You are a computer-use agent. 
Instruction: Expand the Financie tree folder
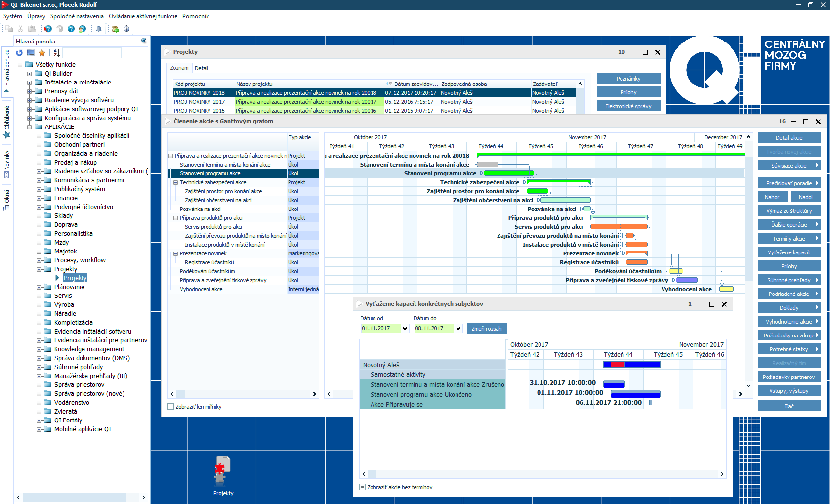pyautogui.click(x=39, y=198)
